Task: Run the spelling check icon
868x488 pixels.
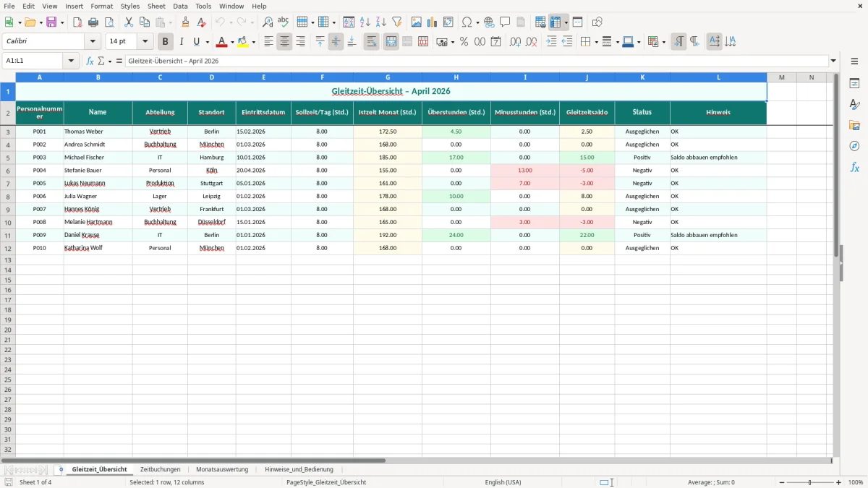Action: [284, 22]
